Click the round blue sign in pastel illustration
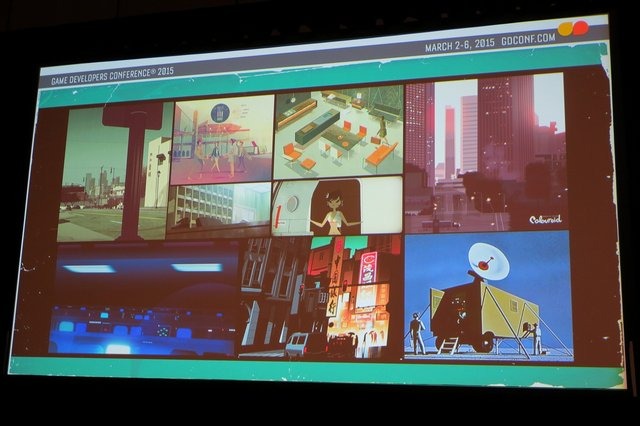Viewport: 640px width, 426px height. pyautogui.click(x=220, y=112)
